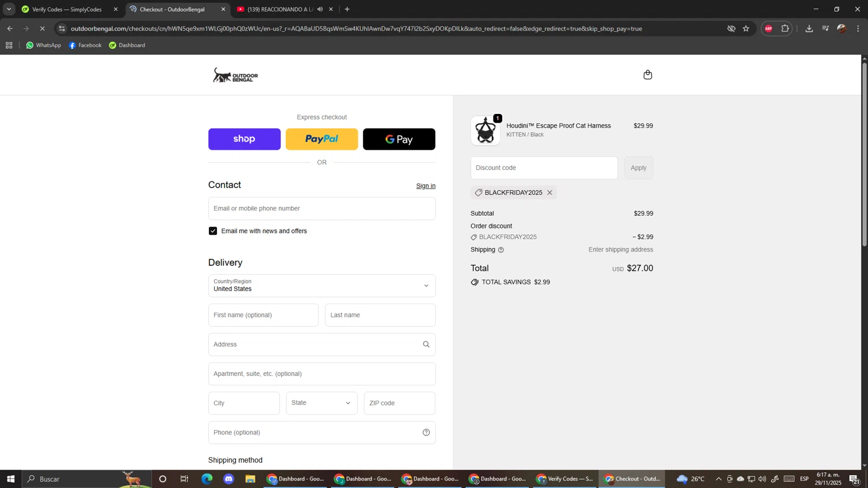The width and height of the screenshot is (868, 488).
Task: Launch Microsoft Edge from the taskbar
Action: tap(207, 479)
